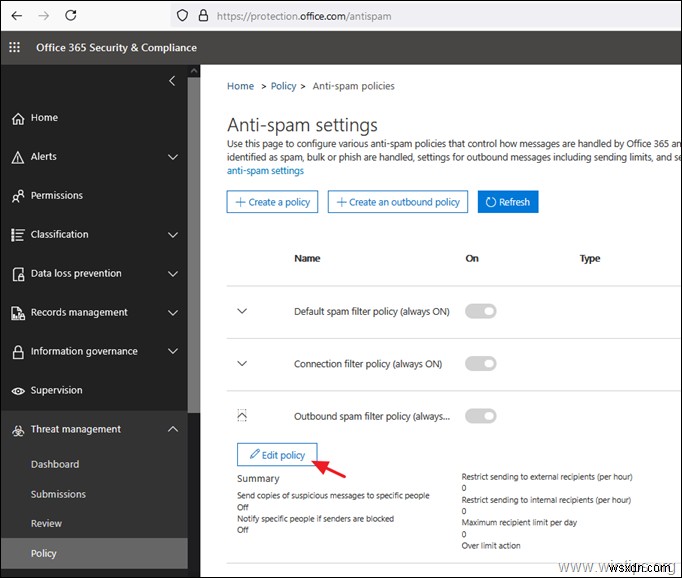The image size is (682, 578).
Task: Open the app launcher waffle icon
Action: 14,47
